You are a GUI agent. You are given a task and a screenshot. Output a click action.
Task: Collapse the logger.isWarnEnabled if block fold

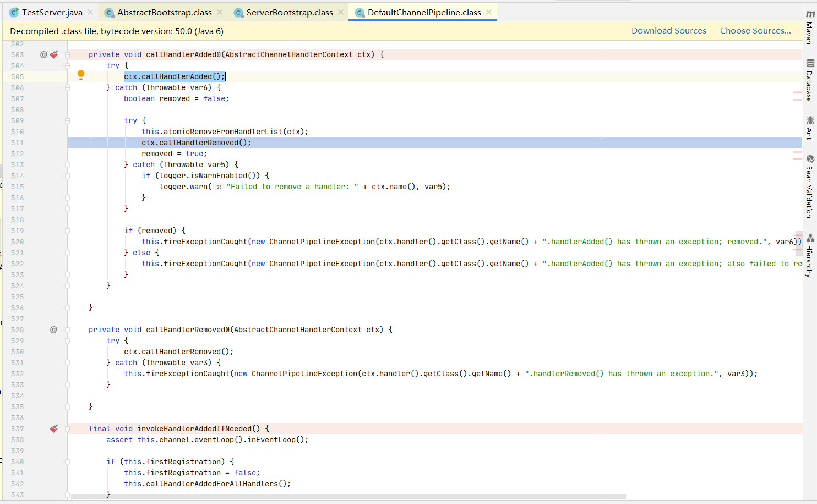pyautogui.click(x=68, y=176)
